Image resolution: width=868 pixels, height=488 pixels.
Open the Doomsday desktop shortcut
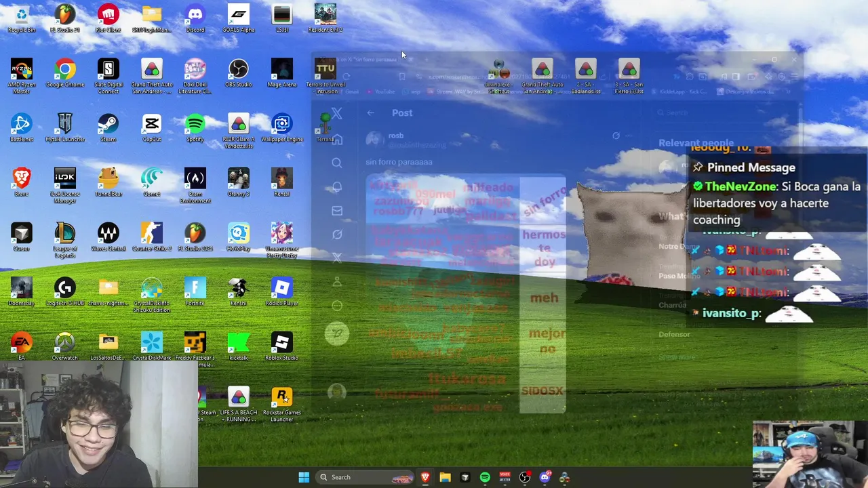pos(22,292)
